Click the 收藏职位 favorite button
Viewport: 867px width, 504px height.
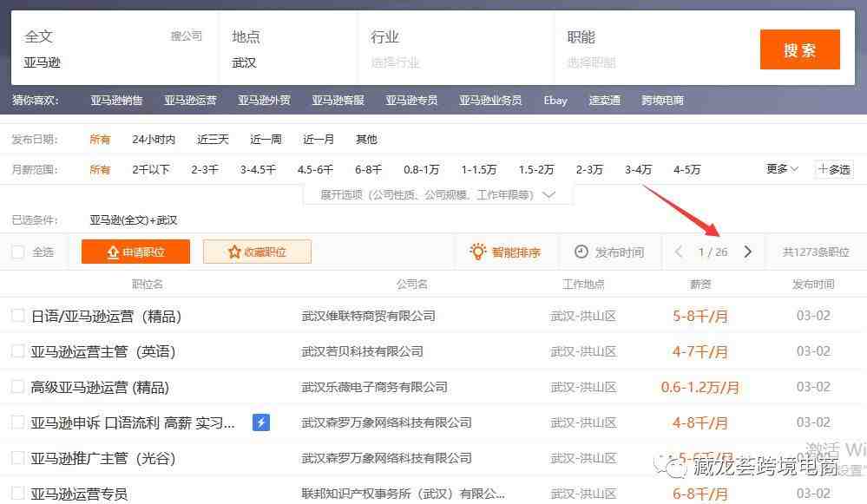click(257, 252)
